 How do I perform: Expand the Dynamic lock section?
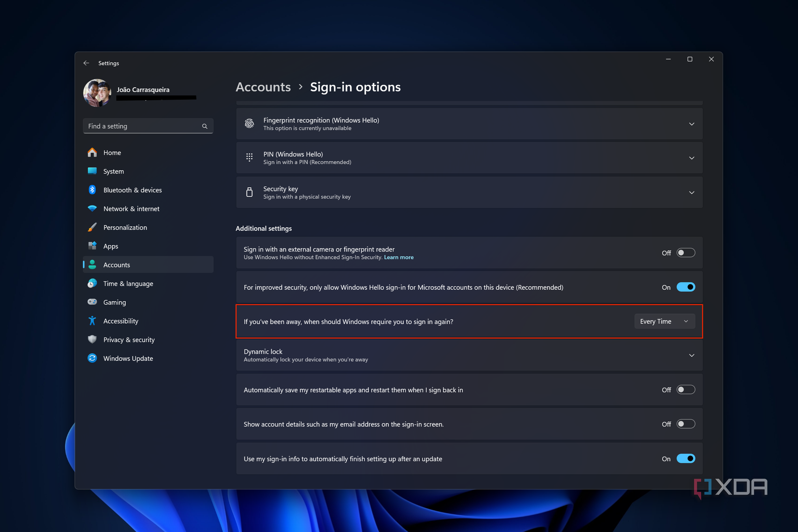pos(692,355)
